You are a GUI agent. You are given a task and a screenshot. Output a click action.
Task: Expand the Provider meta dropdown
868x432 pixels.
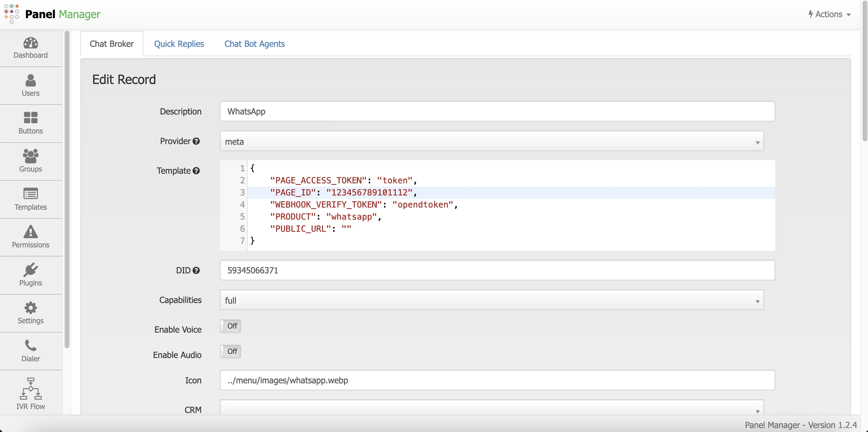click(x=491, y=141)
